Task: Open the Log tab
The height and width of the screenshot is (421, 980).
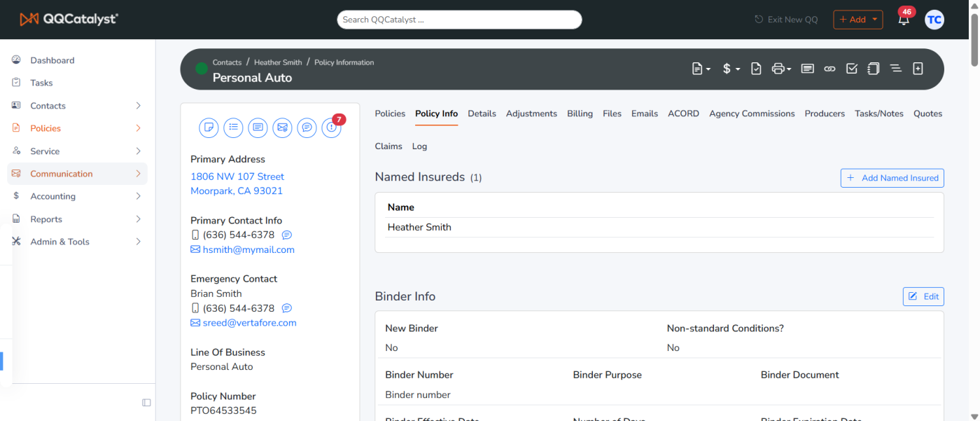Action: [419, 146]
